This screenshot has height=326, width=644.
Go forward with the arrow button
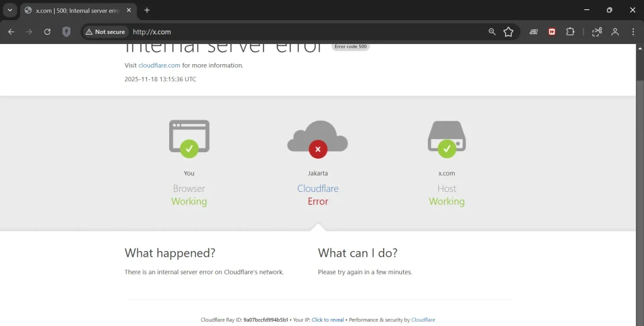(29, 31)
